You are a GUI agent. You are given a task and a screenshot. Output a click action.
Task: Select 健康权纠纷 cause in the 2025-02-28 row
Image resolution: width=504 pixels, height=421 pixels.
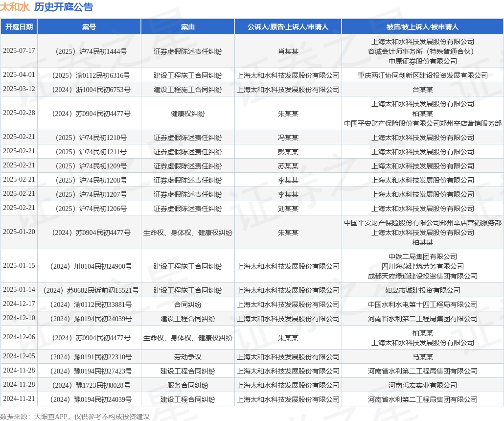[188, 114]
